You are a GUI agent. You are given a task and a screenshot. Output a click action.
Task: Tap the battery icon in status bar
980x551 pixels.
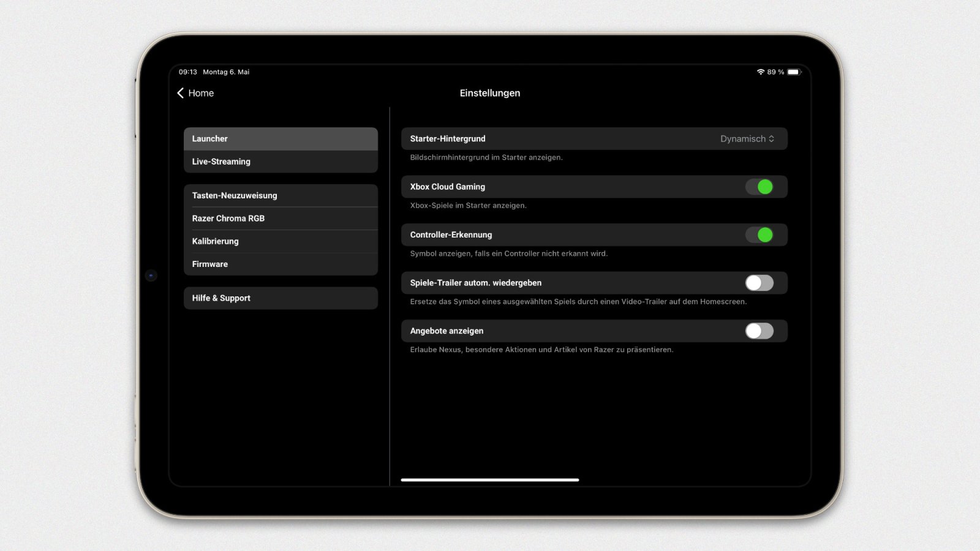794,72
